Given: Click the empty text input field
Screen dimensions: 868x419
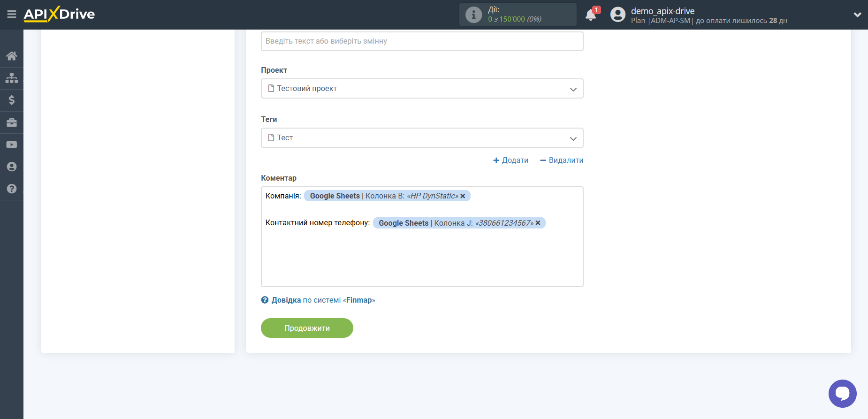Looking at the screenshot, I should pyautogui.click(x=422, y=41).
